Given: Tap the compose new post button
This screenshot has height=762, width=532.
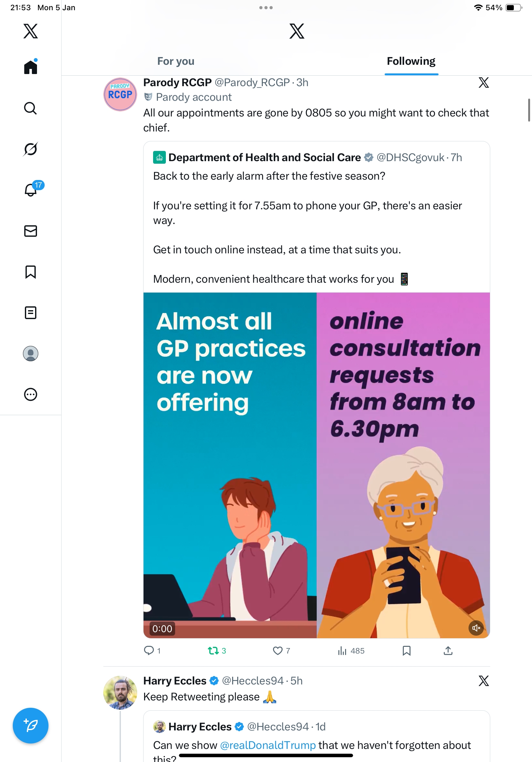Looking at the screenshot, I should (31, 726).
